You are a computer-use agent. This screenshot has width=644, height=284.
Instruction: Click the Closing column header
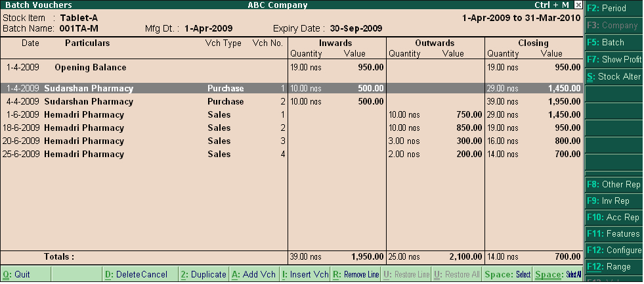533,43
